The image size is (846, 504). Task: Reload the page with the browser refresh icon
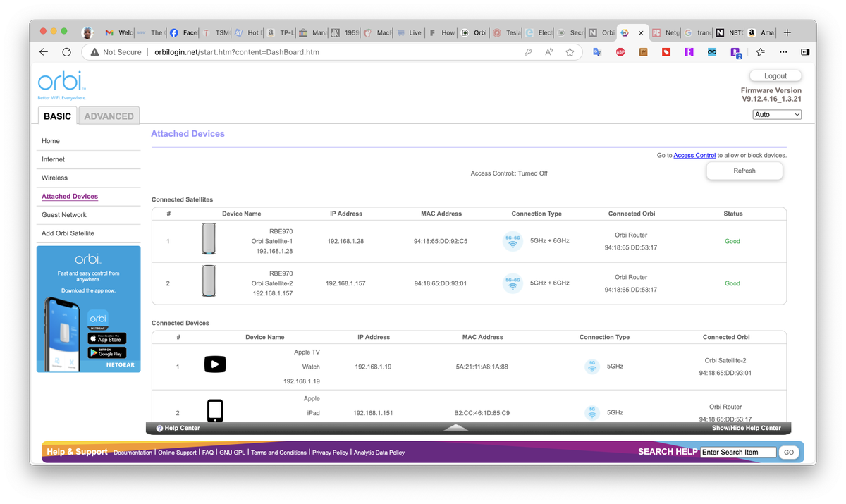67,52
